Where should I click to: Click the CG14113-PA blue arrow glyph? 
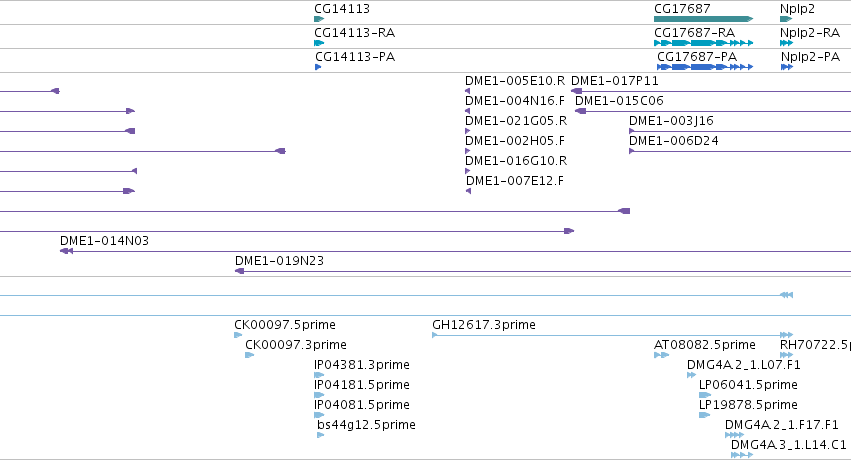[318, 67]
